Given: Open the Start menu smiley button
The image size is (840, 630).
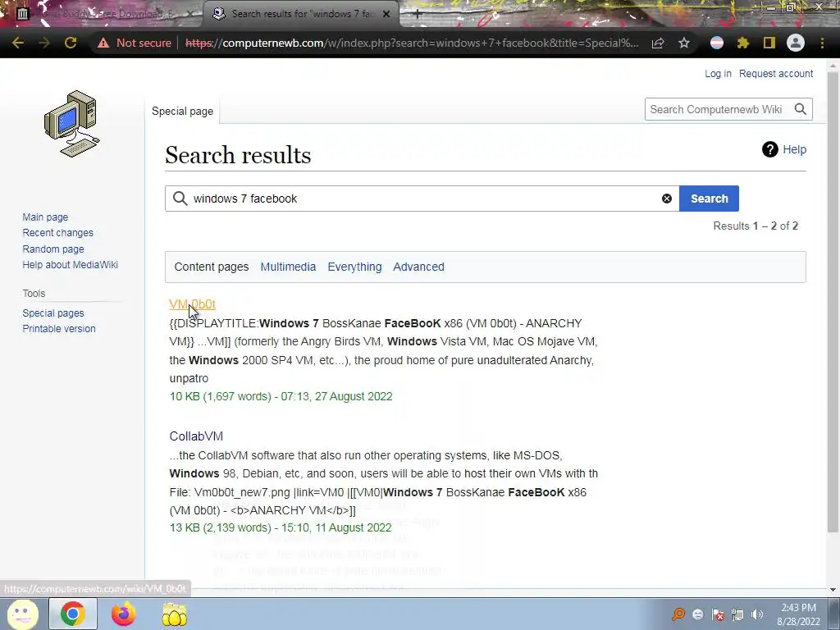Looking at the screenshot, I should click(x=22, y=614).
